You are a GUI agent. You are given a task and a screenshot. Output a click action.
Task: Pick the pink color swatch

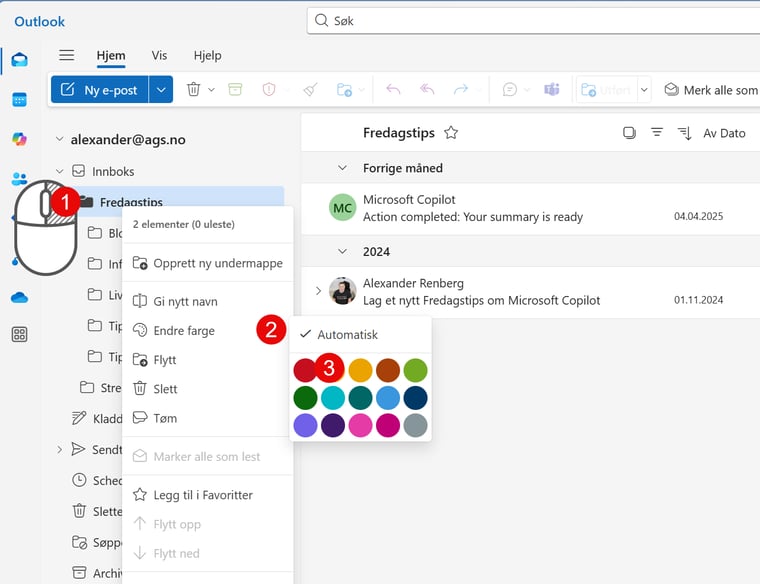(361, 426)
